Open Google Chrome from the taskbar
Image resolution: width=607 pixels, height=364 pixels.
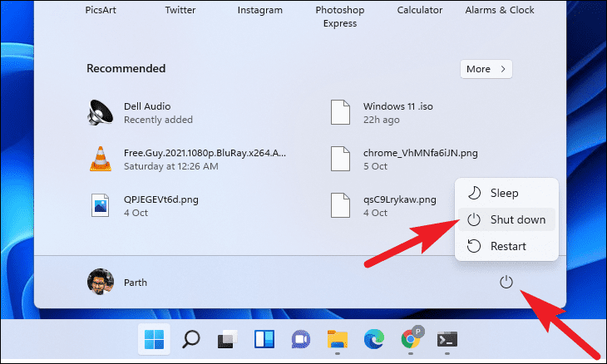tap(411, 339)
